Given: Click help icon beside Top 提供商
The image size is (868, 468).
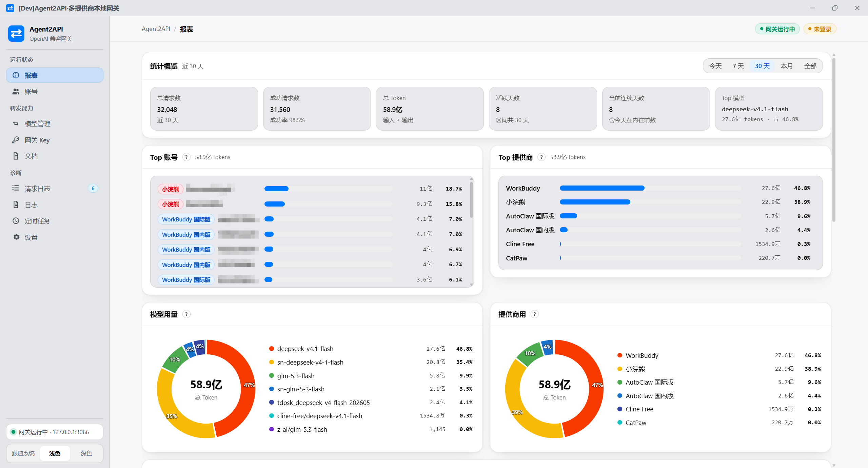Looking at the screenshot, I should (x=541, y=157).
